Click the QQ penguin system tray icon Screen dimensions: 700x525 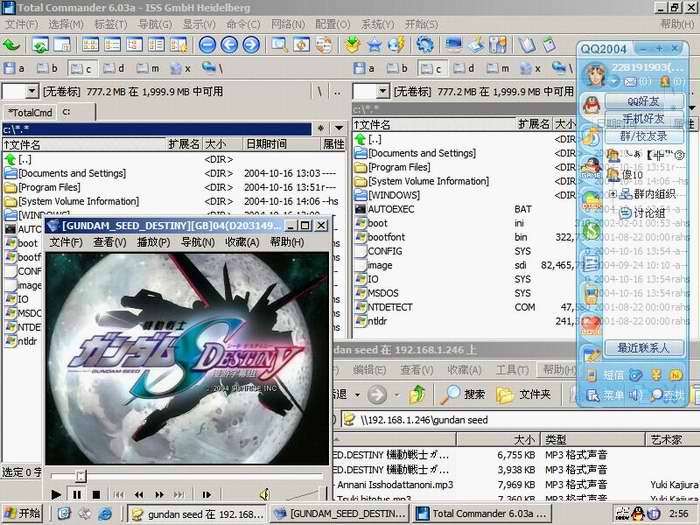[x=638, y=514]
